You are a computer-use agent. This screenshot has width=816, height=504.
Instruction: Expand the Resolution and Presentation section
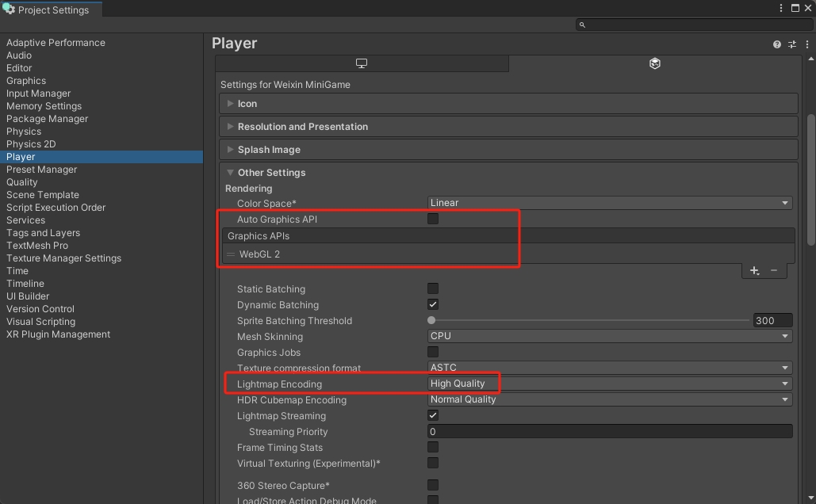point(302,127)
